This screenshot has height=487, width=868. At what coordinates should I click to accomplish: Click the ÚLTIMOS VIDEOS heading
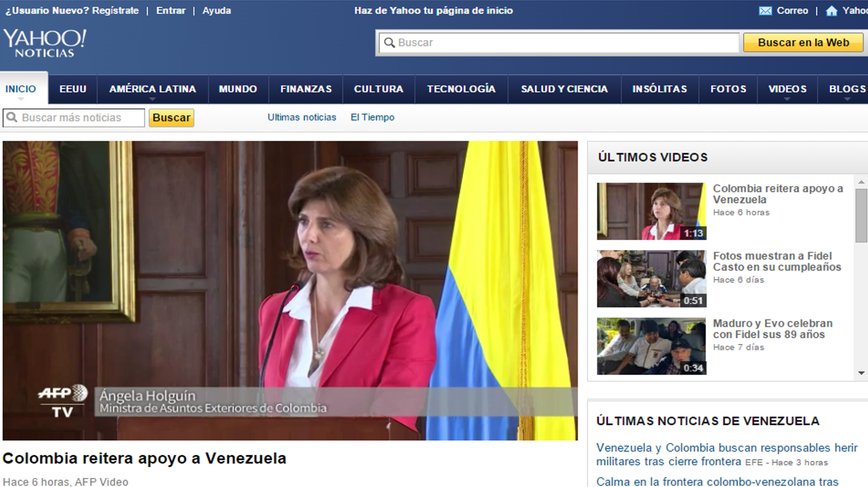653,157
